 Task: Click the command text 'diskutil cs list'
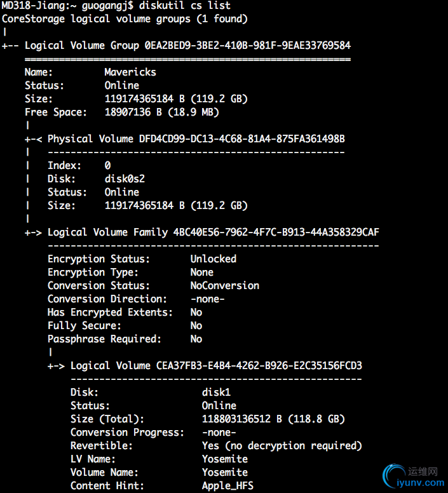click(x=185, y=6)
